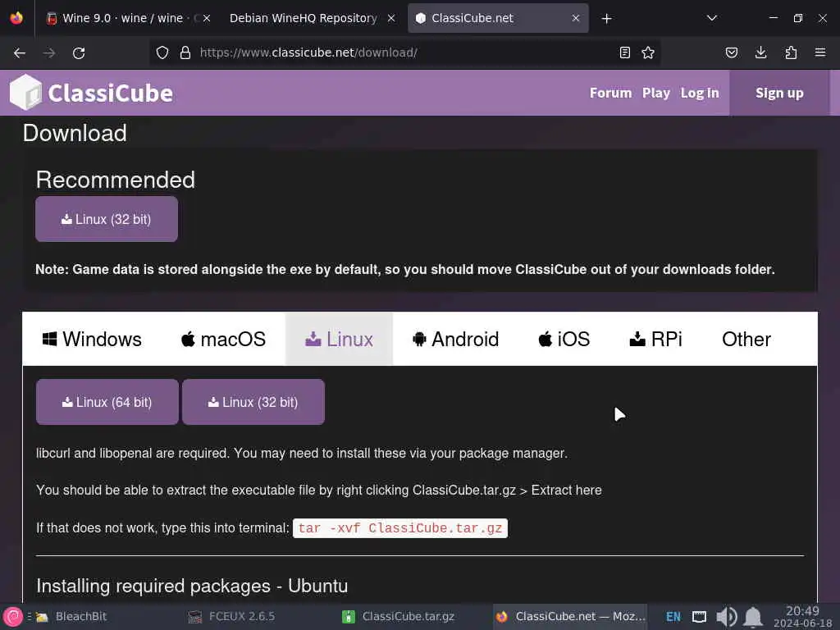Open a new browser tab
Image resolution: width=840 pixels, height=630 pixels.
[x=606, y=19]
